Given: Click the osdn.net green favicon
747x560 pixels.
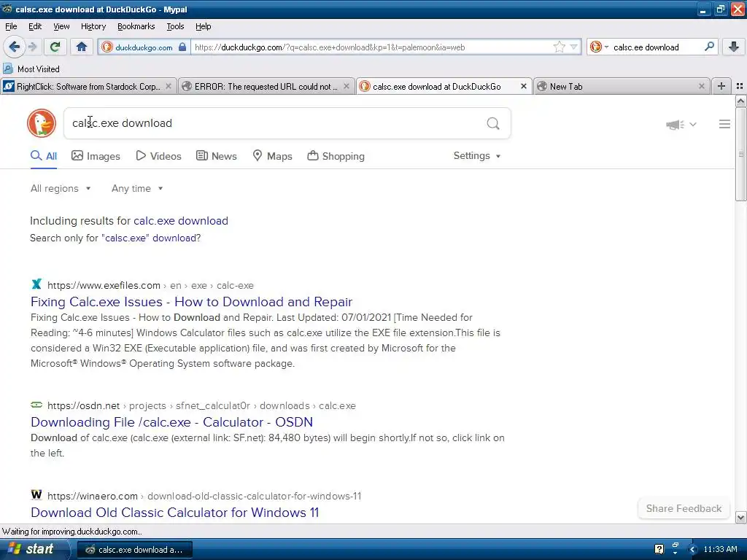Looking at the screenshot, I should click(36, 405).
